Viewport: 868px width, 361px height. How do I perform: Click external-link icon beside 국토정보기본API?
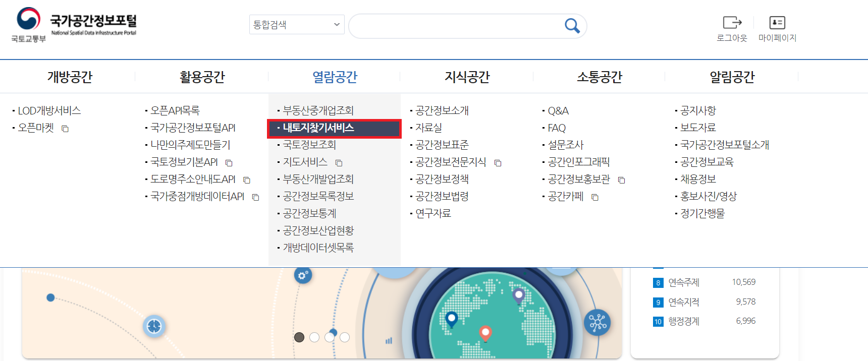tap(229, 163)
